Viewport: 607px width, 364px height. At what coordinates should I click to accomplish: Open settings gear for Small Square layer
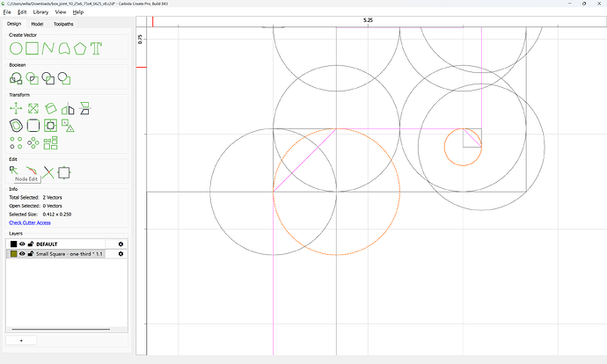click(x=121, y=254)
